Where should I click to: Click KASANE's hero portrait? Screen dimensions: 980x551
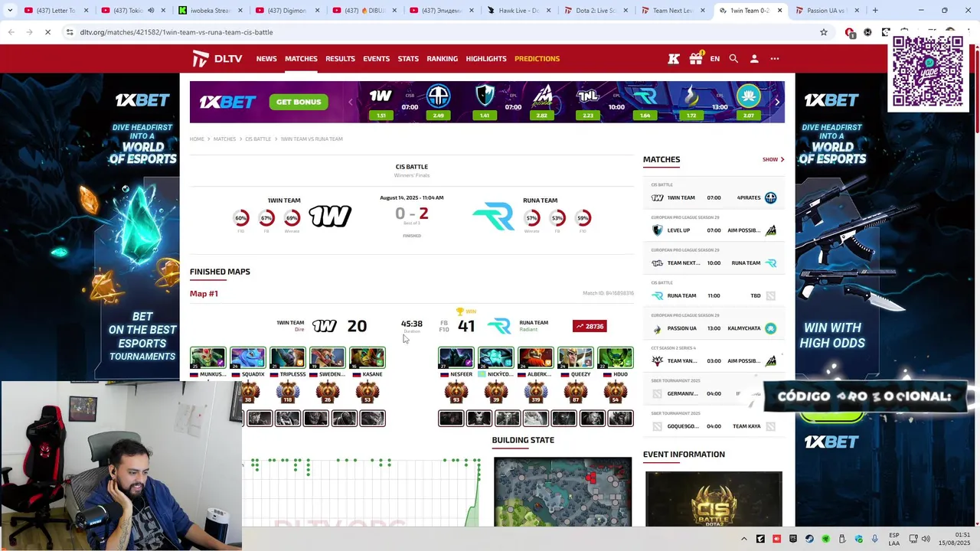[367, 358]
